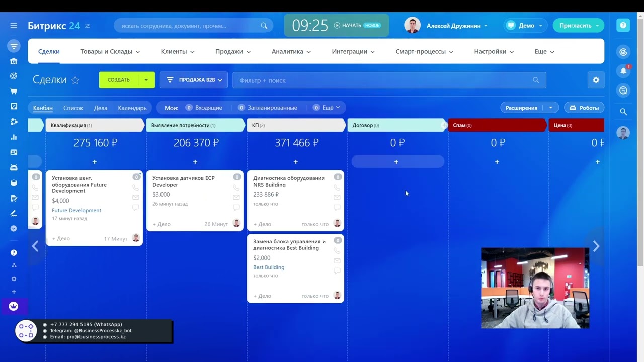
Task: Click the magnifier in the top search bar
Action: tap(264, 26)
